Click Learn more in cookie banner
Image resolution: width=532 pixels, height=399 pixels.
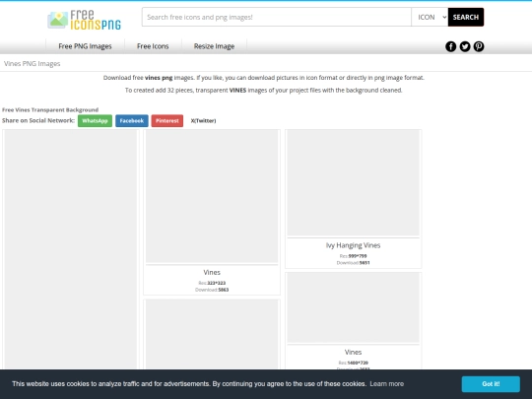coord(387,384)
